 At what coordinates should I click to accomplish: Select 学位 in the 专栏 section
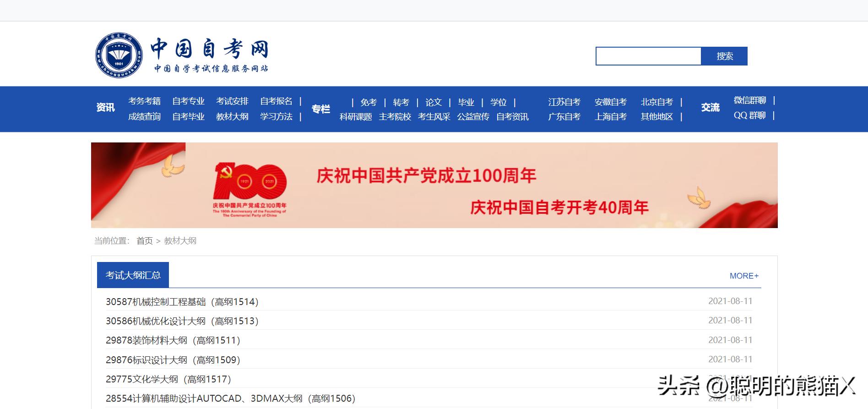pyautogui.click(x=499, y=102)
